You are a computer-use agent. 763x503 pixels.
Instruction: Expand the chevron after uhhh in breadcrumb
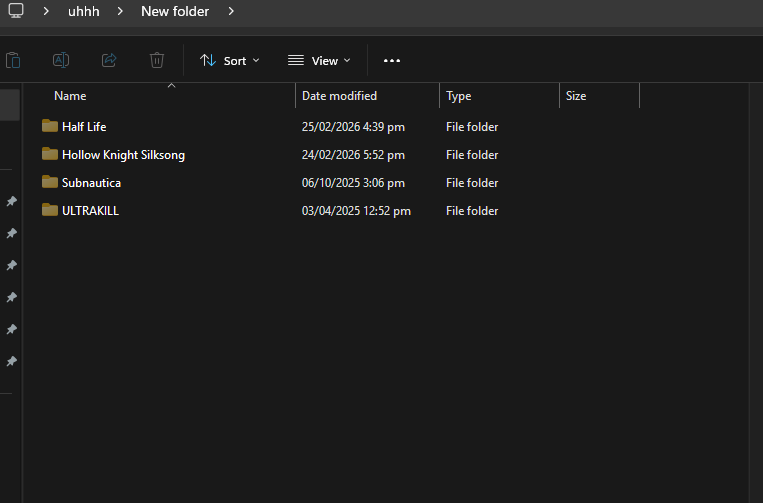click(x=120, y=12)
